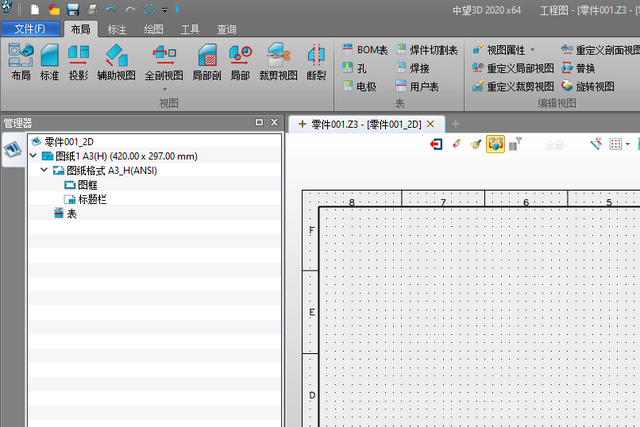Select the 局部剖 partial section tool

206,61
